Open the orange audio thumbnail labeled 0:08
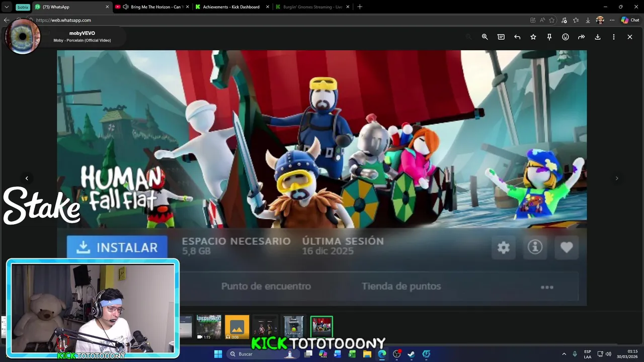The width and height of the screenshot is (644, 362). [237, 327]
